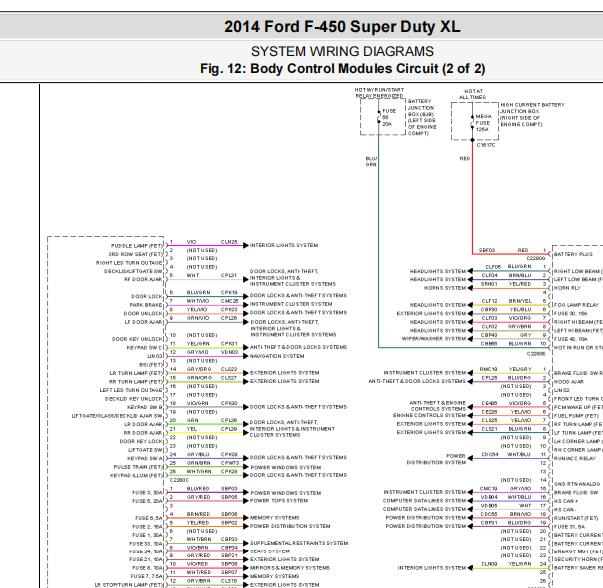Image resolution: width=603 pixels, height=588 pixels.
Task: Click the 'VDB04' circuit code
Action: click(x=489, y=497)
